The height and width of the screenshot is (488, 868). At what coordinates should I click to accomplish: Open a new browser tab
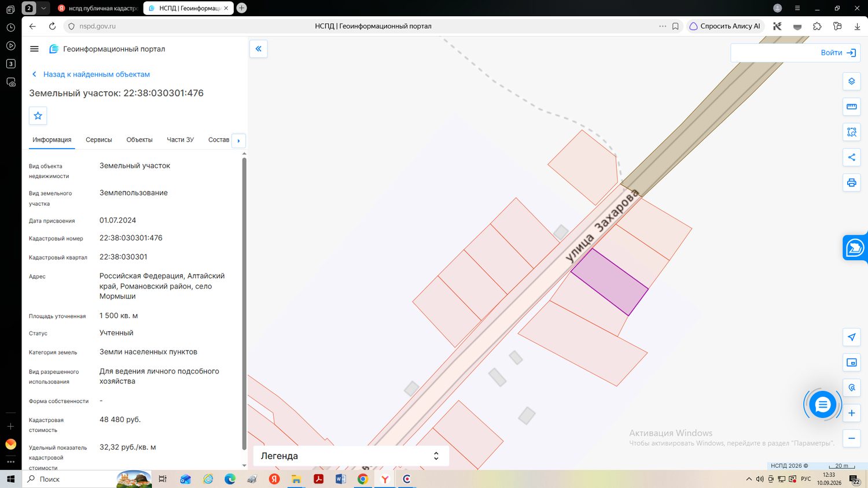[x=242, y=8]
